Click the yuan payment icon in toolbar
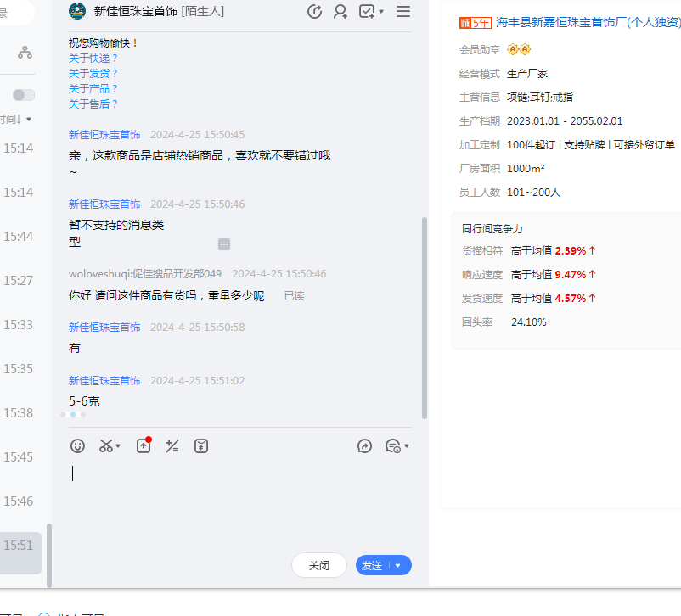The width and height of the screenshot is (681, 616). (201, 445)
